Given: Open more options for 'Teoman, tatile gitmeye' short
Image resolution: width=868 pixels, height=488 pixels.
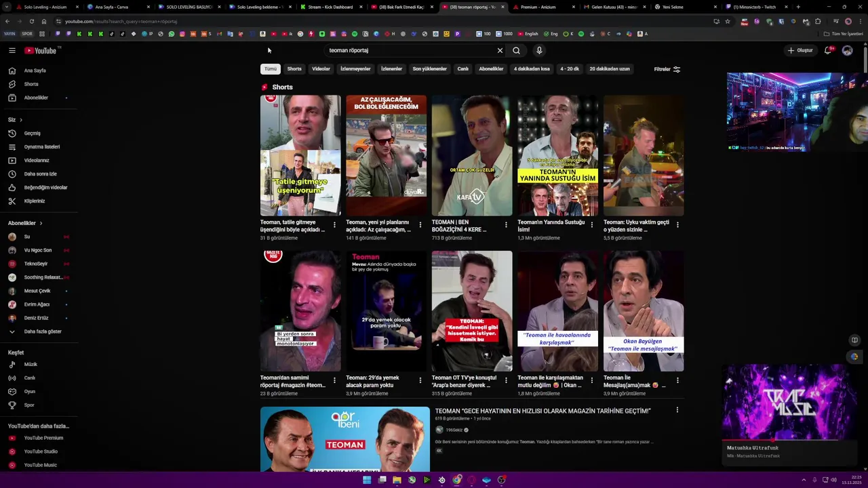Looking at the screenshot, I should coord(334,225).
